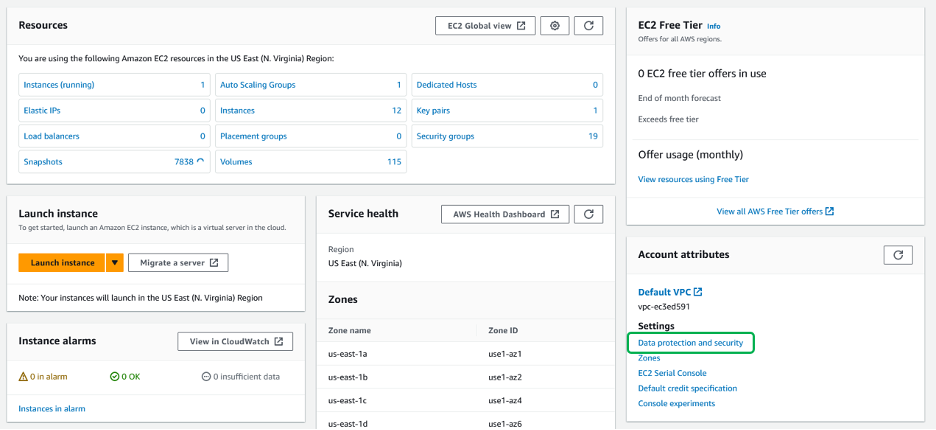Open the AWS Health Dashboard
Screen dimensions: 936x430
coord(505,214)
